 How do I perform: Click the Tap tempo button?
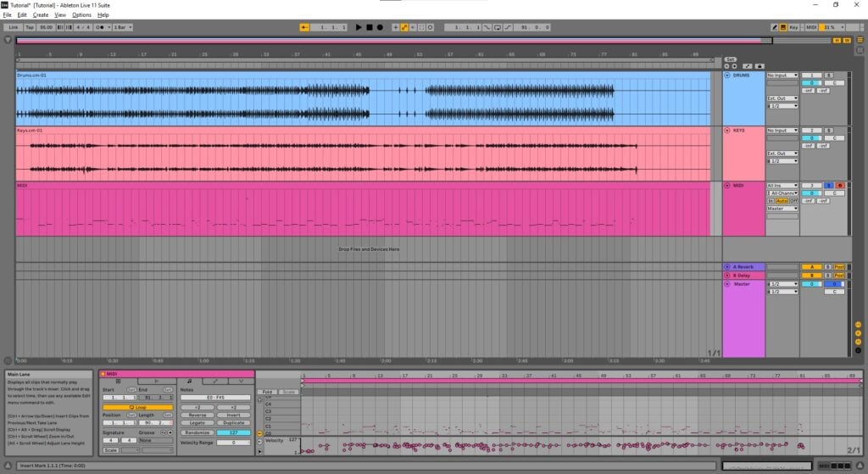pyautogui.click(x=30, y=27)
